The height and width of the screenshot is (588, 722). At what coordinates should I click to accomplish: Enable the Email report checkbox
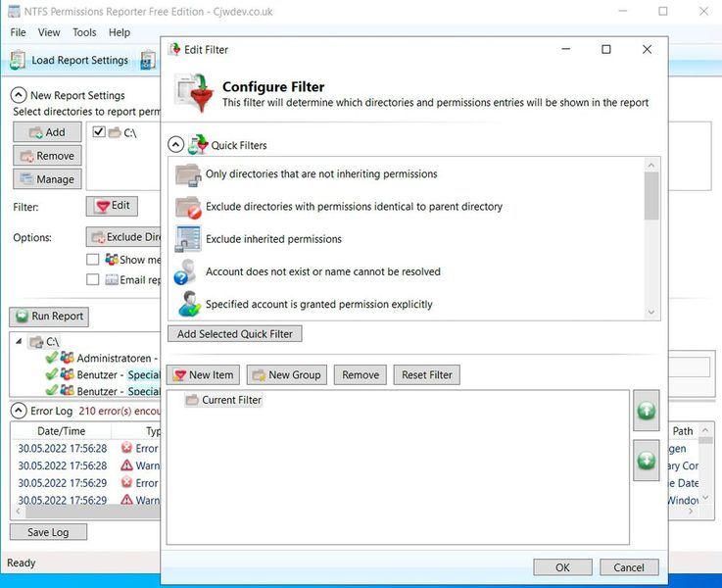pyautogui.click(x=92, y=280)
